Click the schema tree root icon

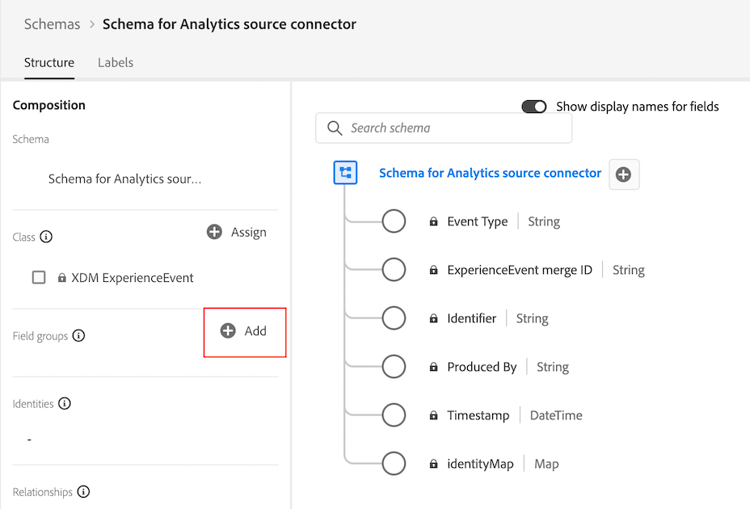345,173
